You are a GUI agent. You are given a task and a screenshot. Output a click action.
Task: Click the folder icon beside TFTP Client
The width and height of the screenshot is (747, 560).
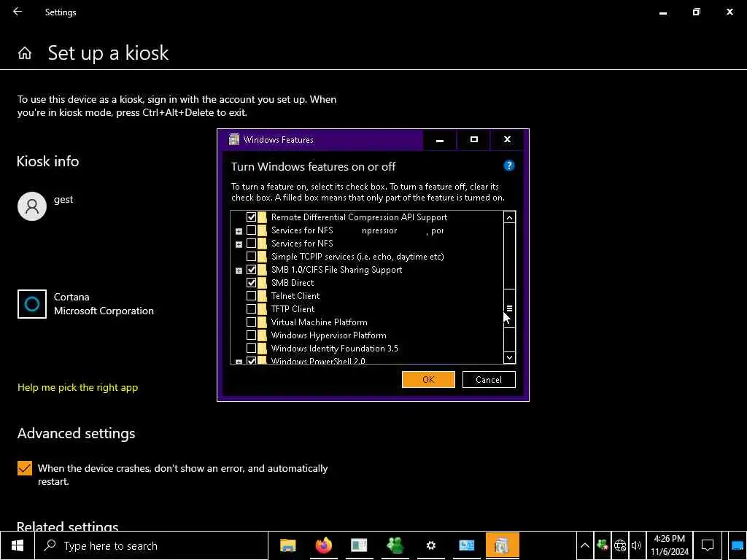(x=263, y=309)
